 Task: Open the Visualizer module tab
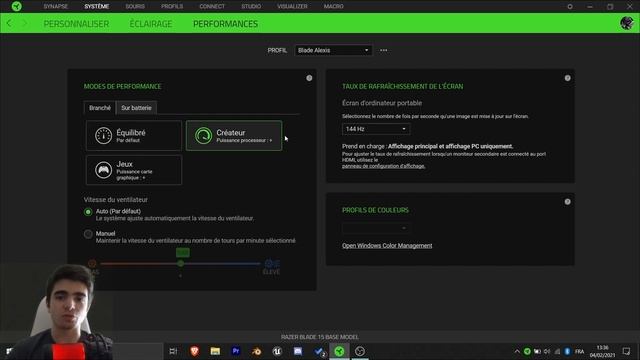[x=292, y=7]
